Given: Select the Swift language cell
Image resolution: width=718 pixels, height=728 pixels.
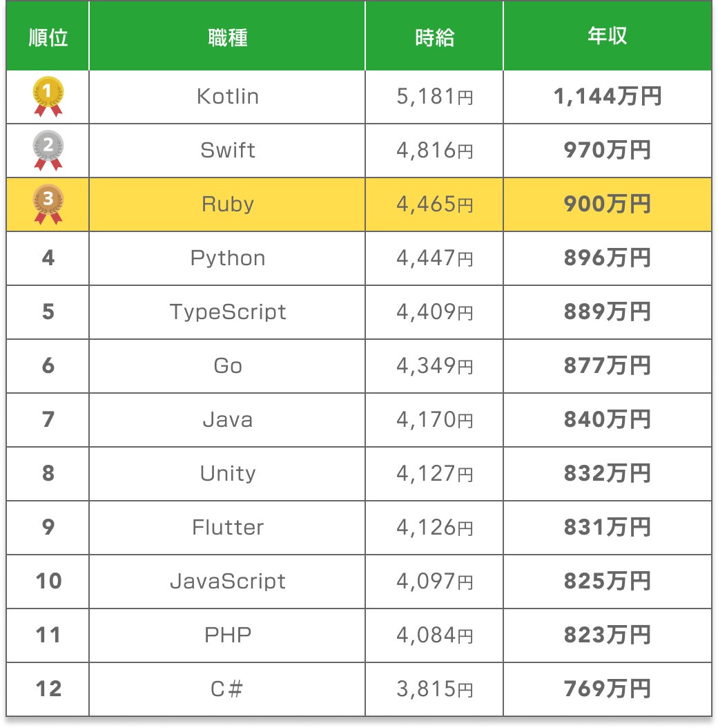Looking at the screenshot, I should 227,150.
